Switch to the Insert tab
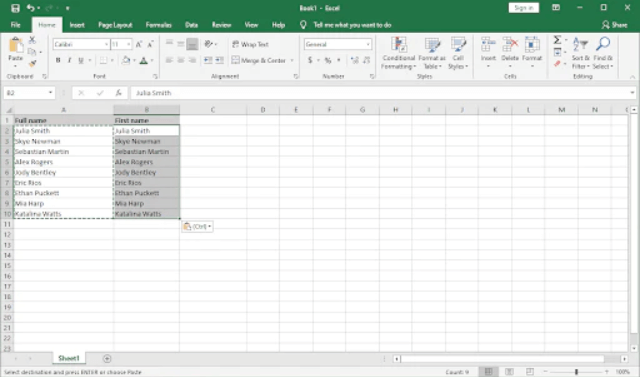 coord(77,25)
